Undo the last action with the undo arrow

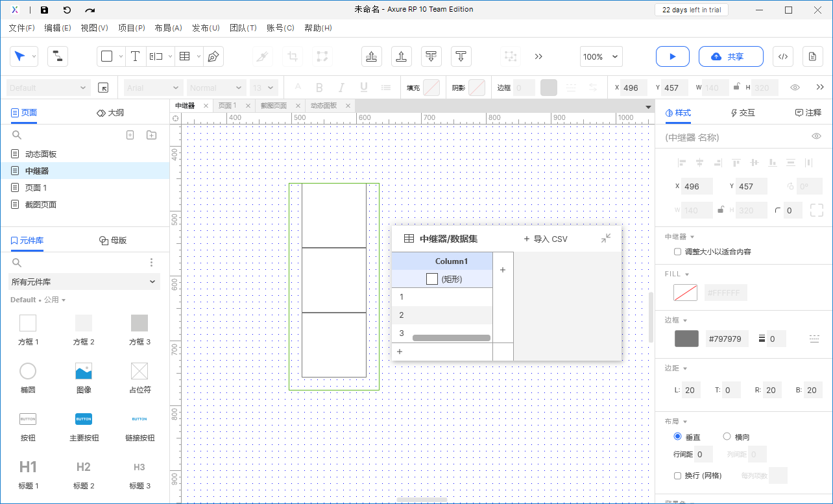67,10
